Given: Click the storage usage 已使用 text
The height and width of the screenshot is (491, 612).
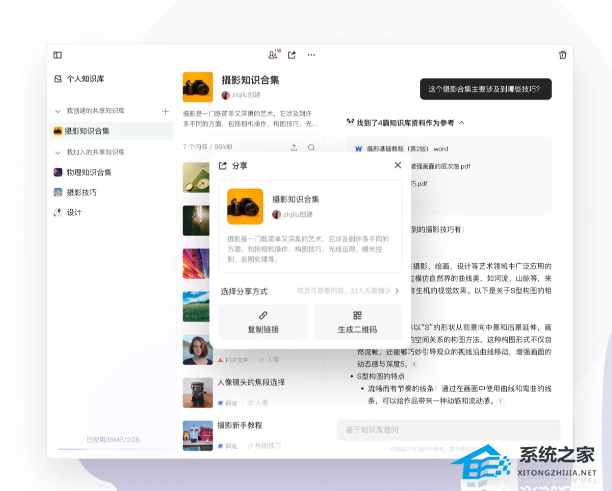Looking at the screenshot, I should (x=113, y=439).
